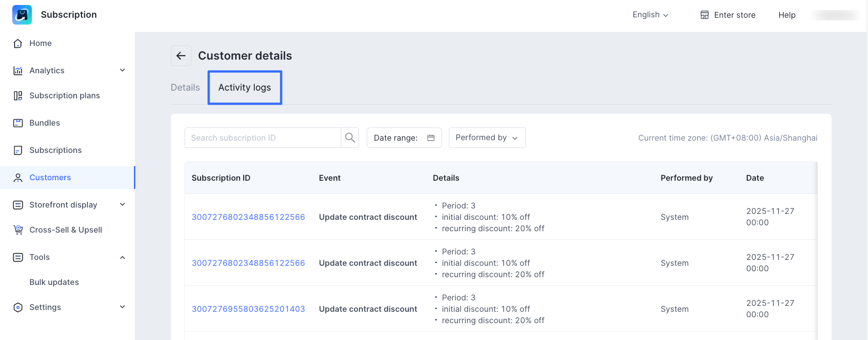Image resolution: width=868 pixels, height=340 pixels.
Task: Click the Enter store shop icon
Action: pyautogui.click(x=704, y=15)
